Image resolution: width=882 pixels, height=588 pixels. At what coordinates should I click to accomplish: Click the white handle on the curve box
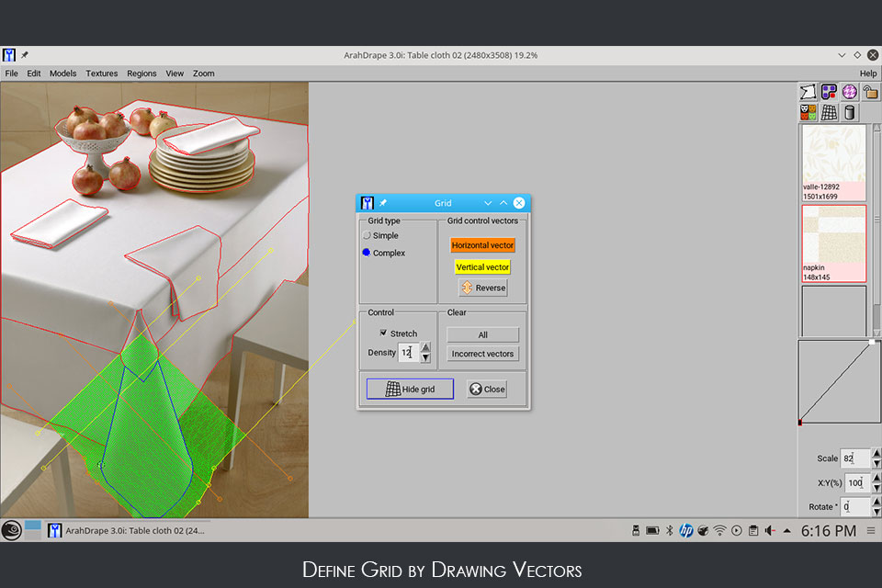click(x=872, y=342)
